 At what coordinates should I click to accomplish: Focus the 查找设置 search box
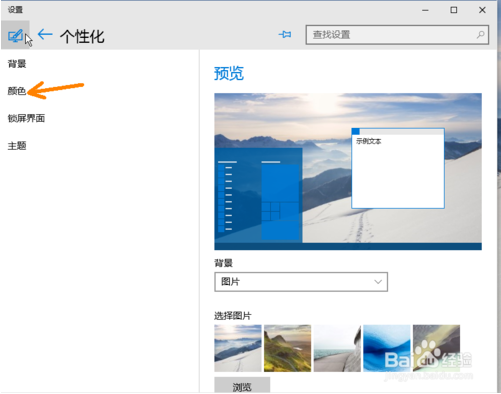coord(397,35)
